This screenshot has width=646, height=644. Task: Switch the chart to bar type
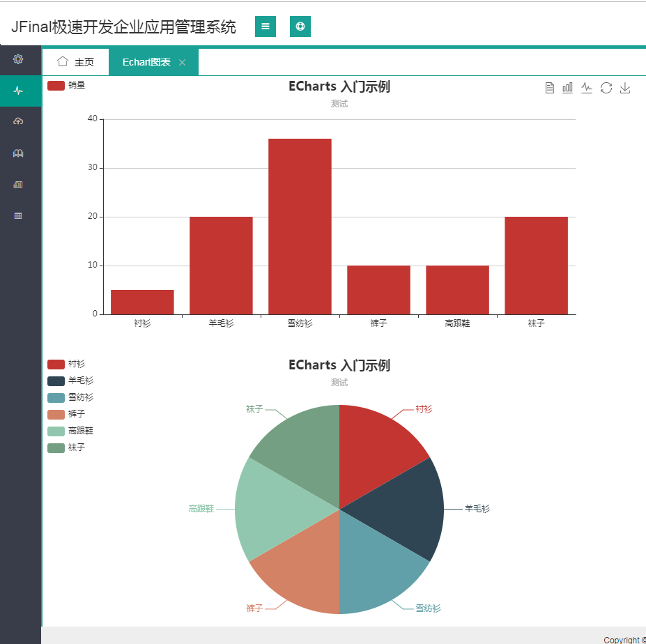(x=567, y=88)
